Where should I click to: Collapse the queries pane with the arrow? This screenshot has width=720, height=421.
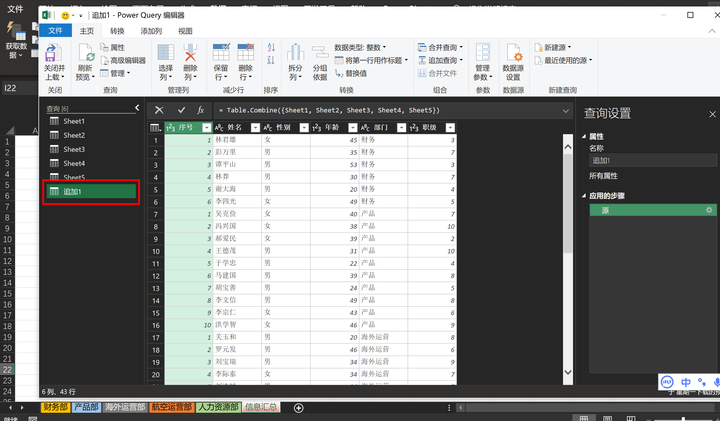pos(137,107)
